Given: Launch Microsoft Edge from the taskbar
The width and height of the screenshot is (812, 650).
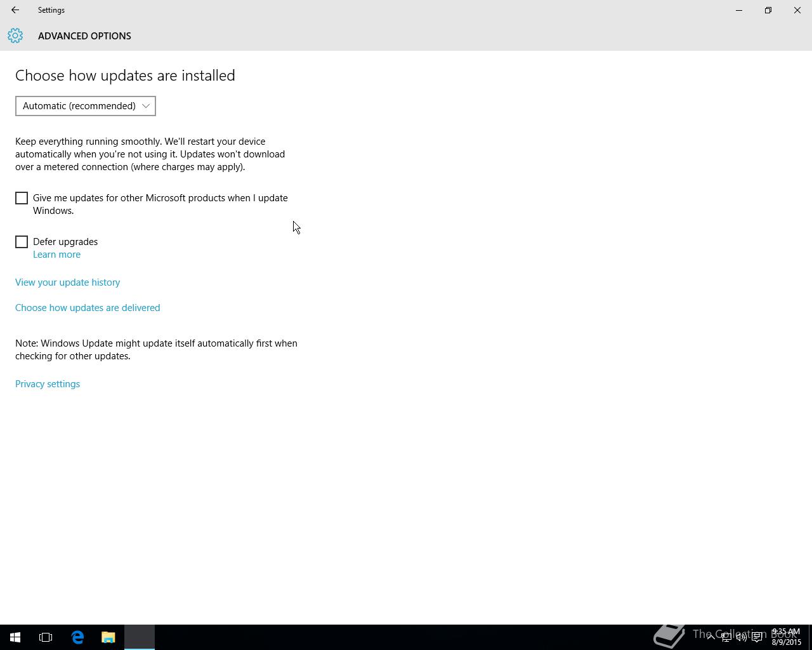Looking at the screenshot, I should pyautogui.click(x=77, y=637).
